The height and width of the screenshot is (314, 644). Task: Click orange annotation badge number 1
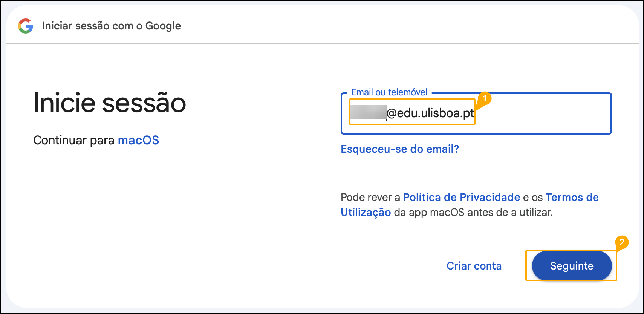485,98
